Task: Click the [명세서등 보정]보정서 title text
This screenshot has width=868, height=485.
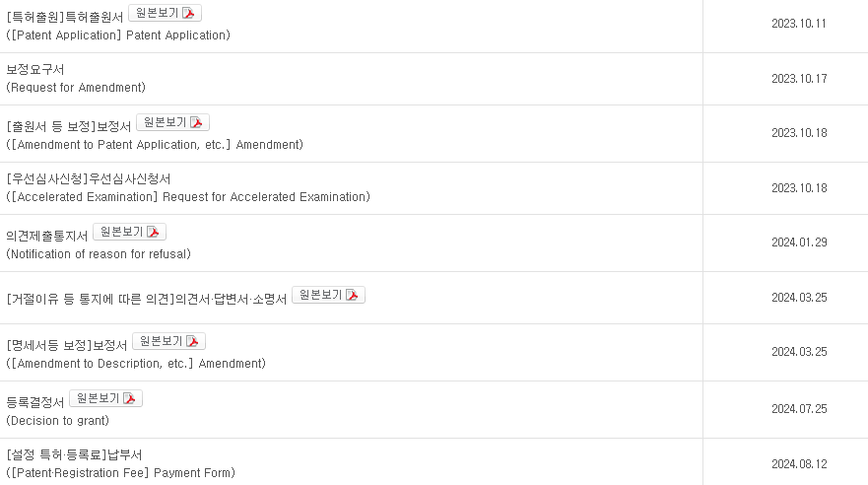Action: (67, 345)
